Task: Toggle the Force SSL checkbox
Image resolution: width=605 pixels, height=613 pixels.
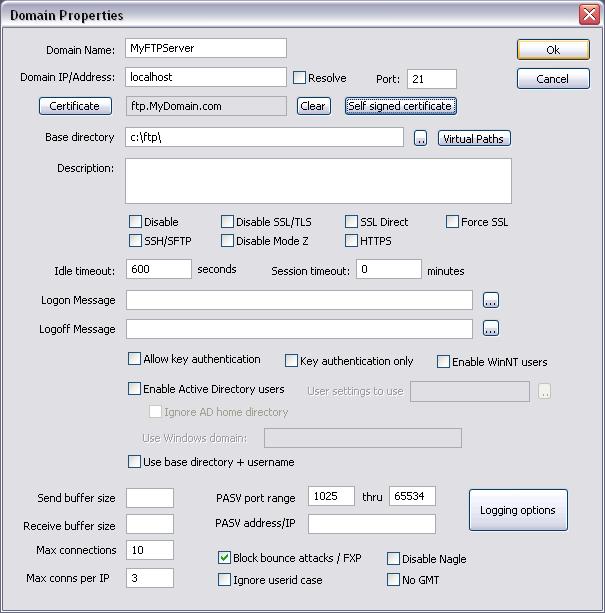Action: pos(452,222)
